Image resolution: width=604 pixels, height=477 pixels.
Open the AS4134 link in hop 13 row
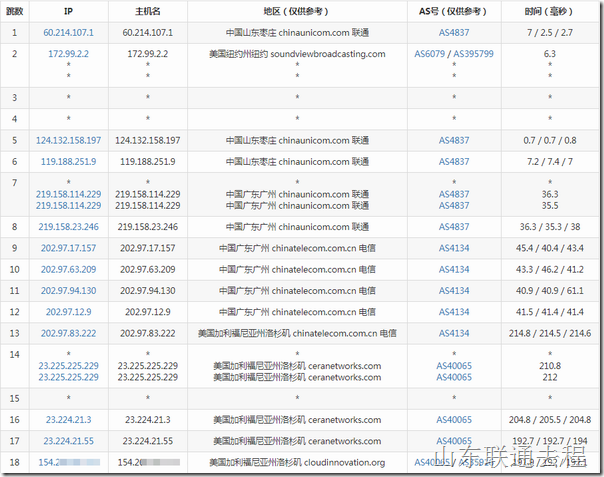pyautogui.click(x=454, y=333)
